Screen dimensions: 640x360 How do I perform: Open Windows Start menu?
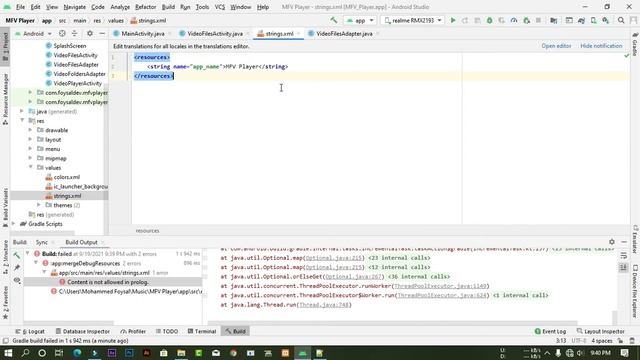click(8, 353)
